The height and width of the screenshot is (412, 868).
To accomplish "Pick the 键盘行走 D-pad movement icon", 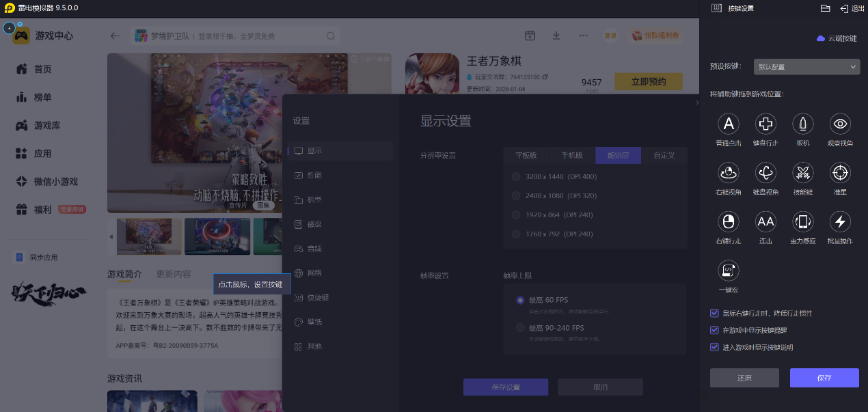I will pyautogui.click(x=765, y=124).
